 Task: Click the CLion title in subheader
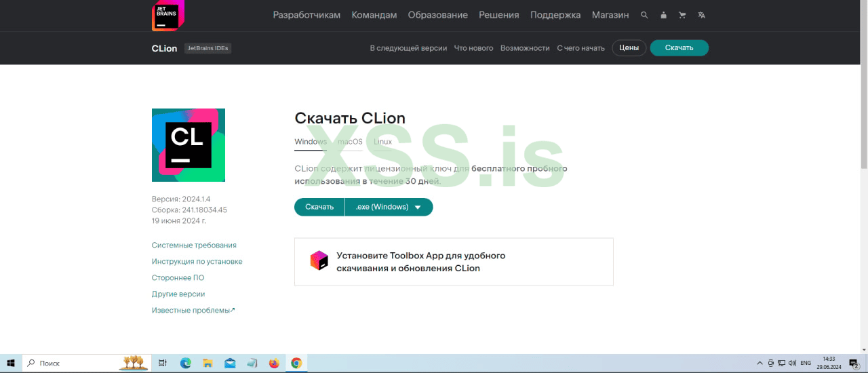tap(165, 48)
